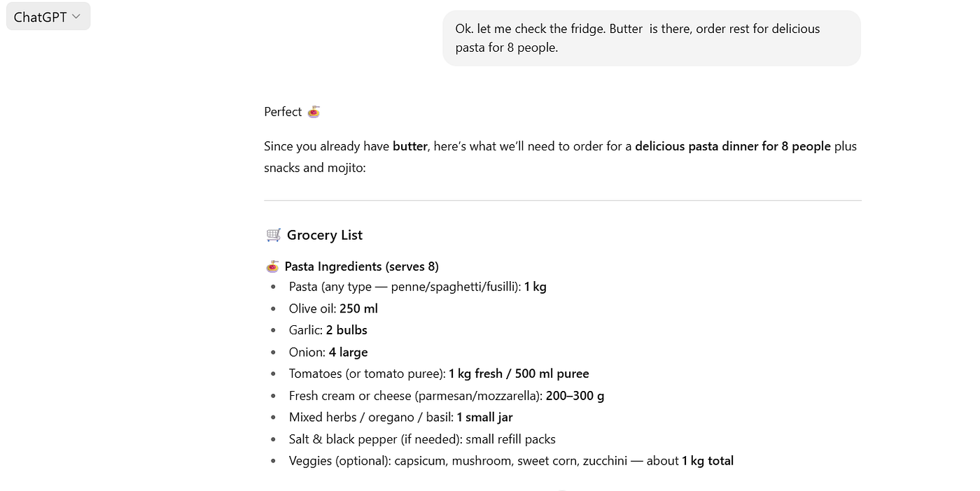Viewport: 980px width, 491px height.
Task: Click the bold delicious pasta dinner text
Action: click(732, 146)
